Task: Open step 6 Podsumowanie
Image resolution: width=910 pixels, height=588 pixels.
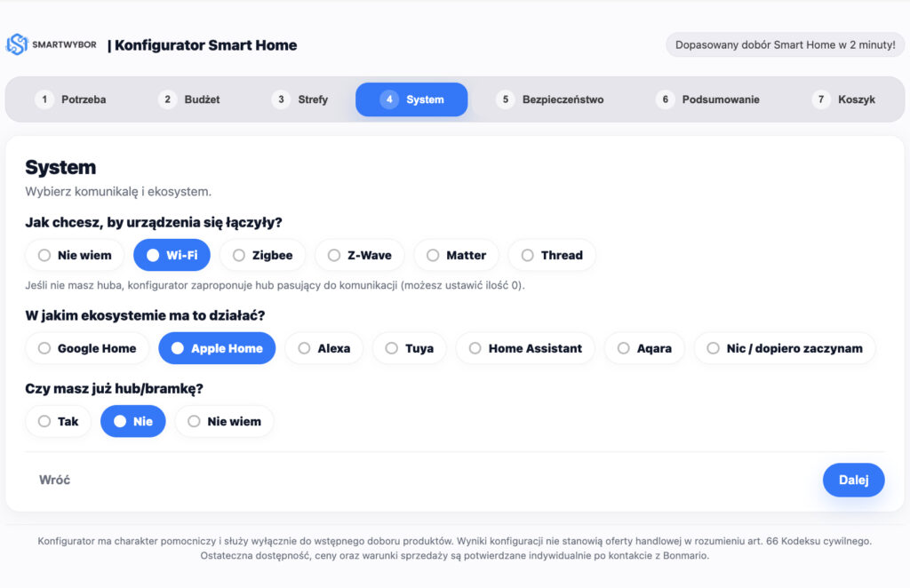Action: [708, 99]
